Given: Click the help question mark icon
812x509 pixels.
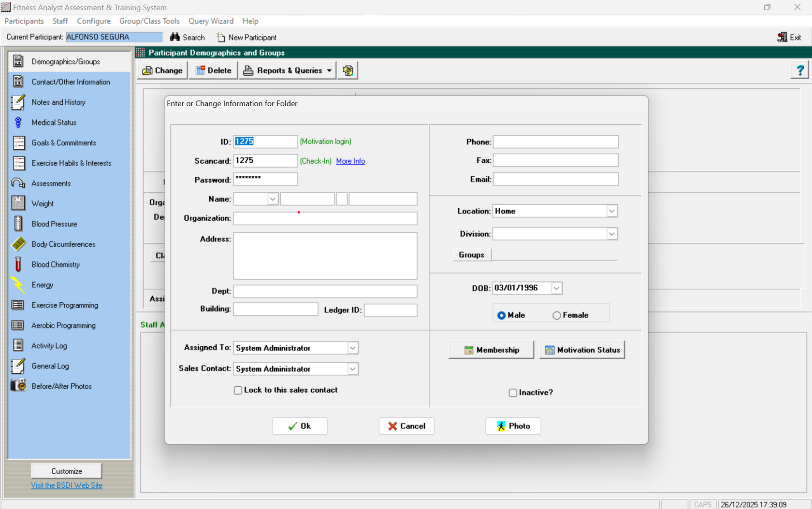Looking at the screenshot, I should pos(800,71).
